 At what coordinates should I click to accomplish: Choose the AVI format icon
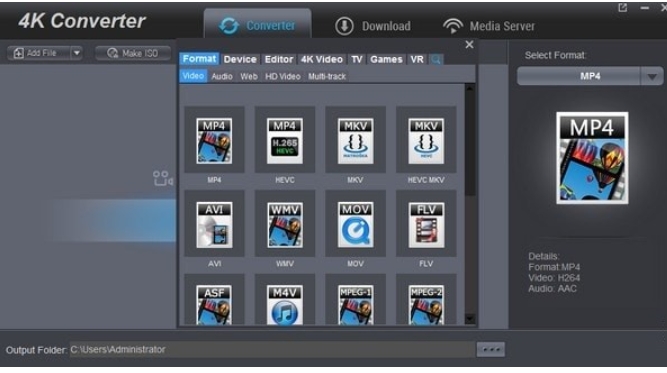(214, 224)
